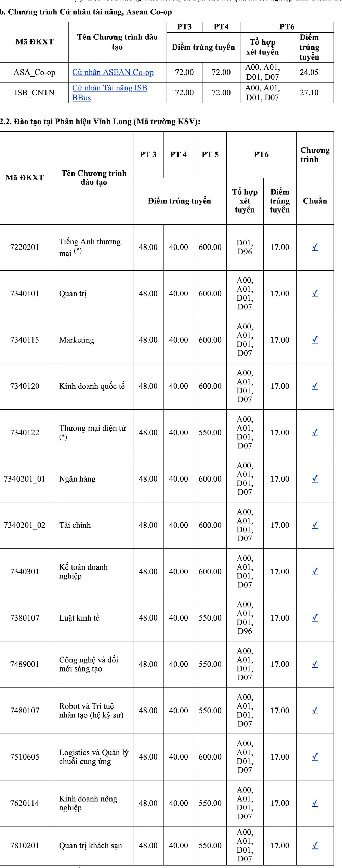This screenshot has height=868, width=342.
Task: Click the ASA_Co-op code cell
Action: click(35, 73)
